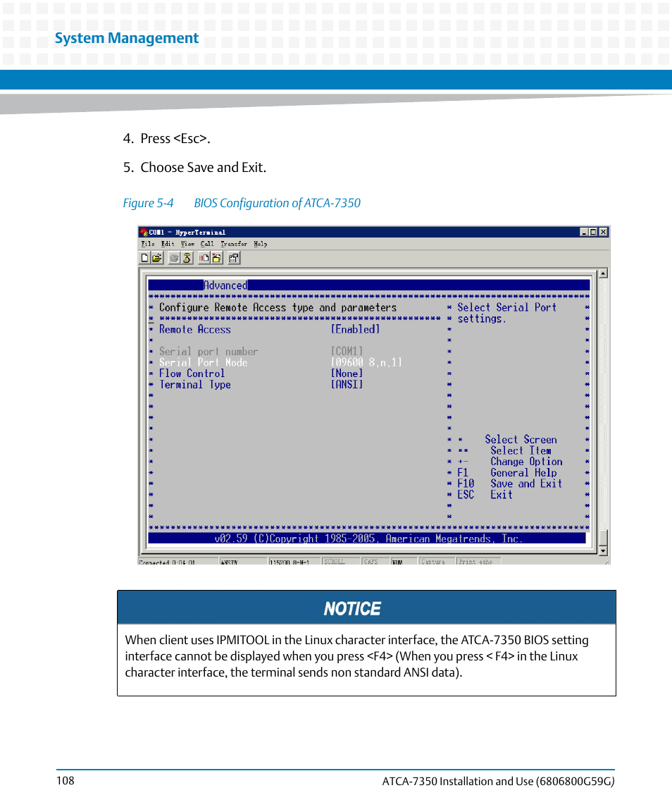Click the New connection toolbar icon

[x=144, y=258]
